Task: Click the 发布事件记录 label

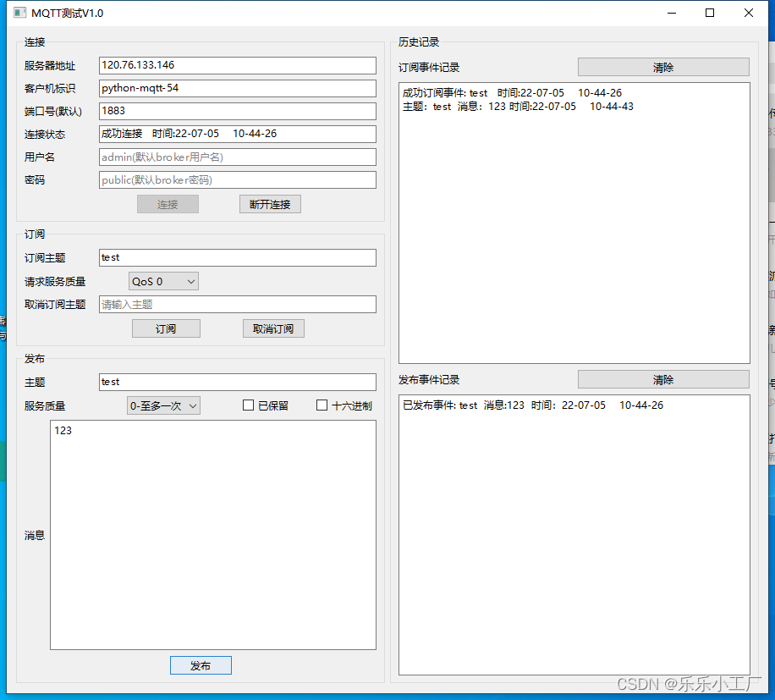Action: tap(429, 380)
